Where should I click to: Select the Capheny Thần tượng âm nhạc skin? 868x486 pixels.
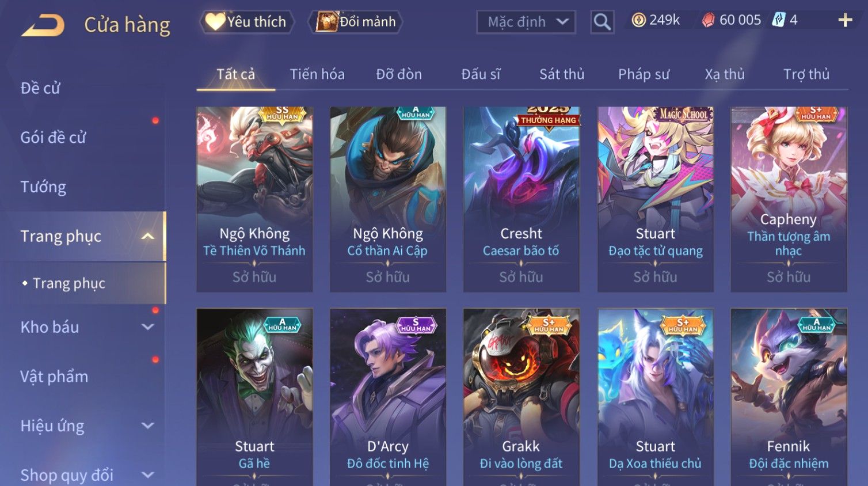coord(789,199)
